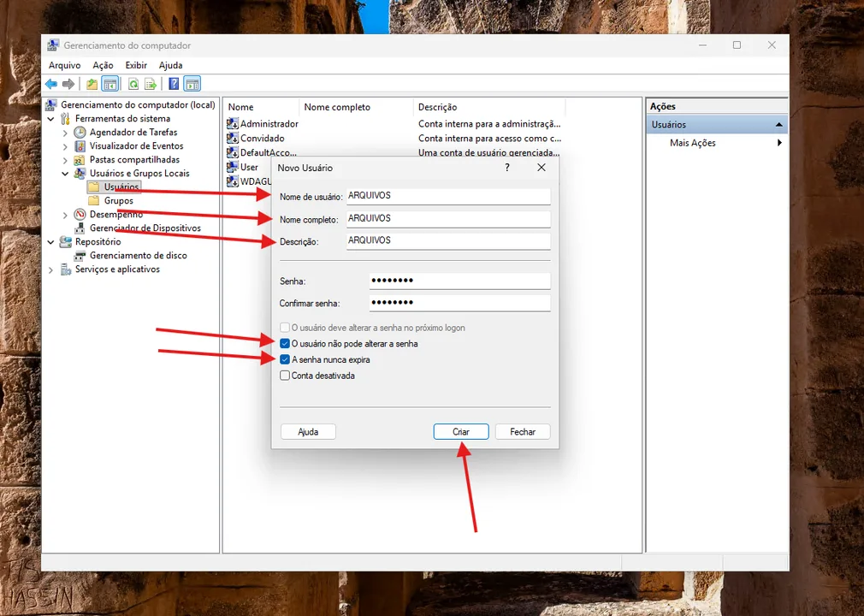Viewport: 864px width, 616px height.
Task: Click the Forward arrow in toolbar
Action: 68,84
